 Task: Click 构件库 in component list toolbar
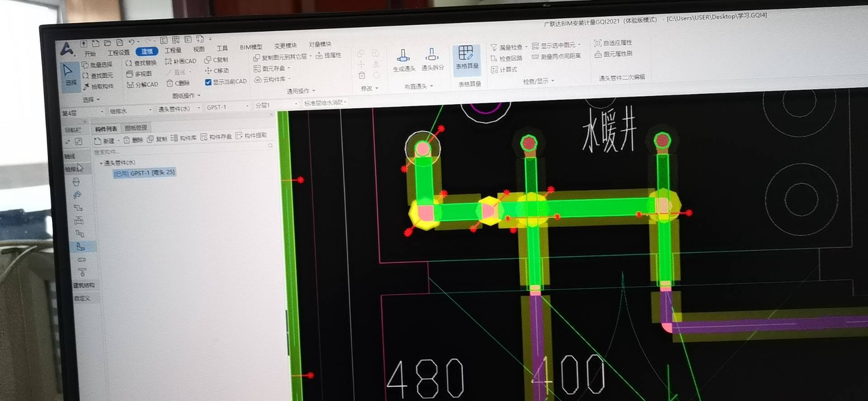pos(184,138)
